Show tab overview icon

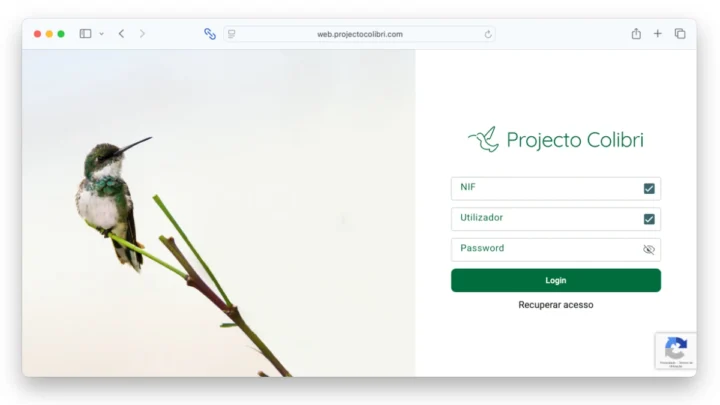[680, 34]
